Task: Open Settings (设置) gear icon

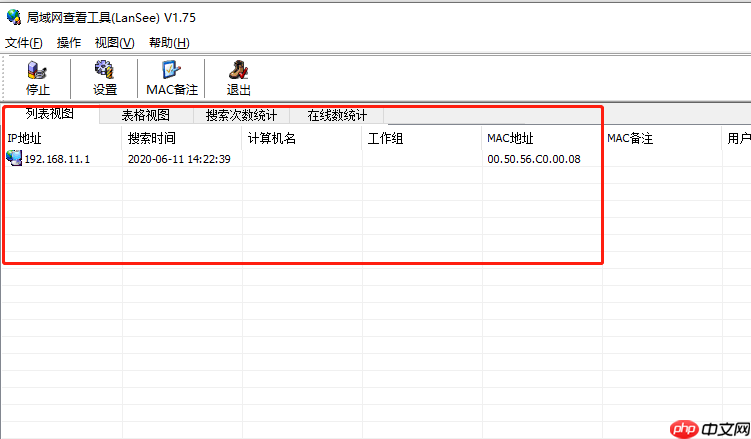Action: pyautogui.click(x=104, y=70)
